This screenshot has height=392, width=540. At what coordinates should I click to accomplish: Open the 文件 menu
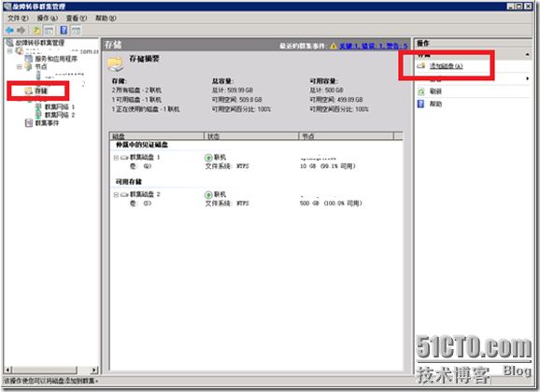tap(18, 18)
